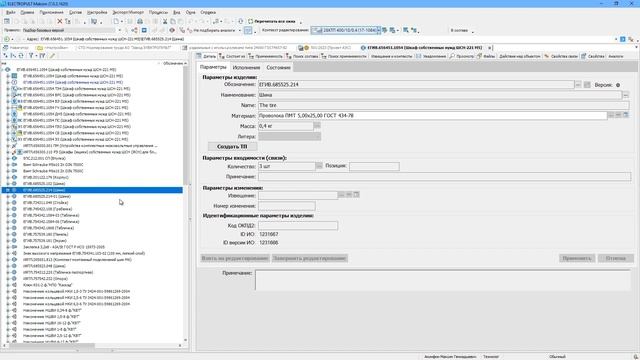Click into the Номер изменения field
Screen dimensions: 640x360
(x=287, y=206)
